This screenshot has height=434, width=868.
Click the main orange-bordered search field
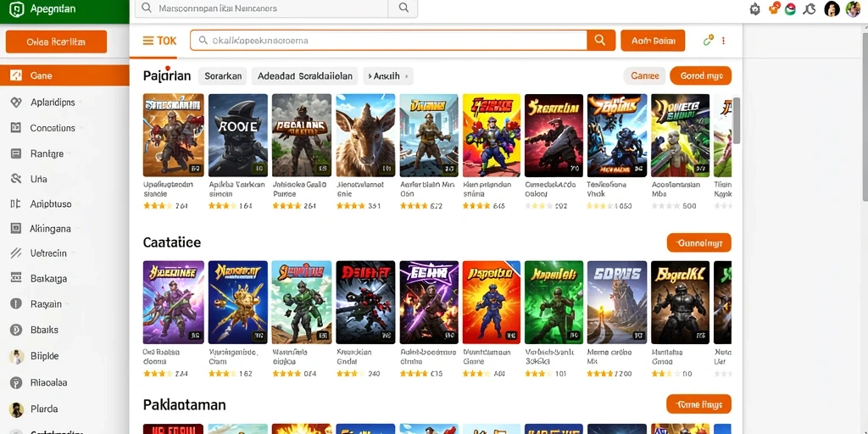pyautogui.click(x=388, y=41)
